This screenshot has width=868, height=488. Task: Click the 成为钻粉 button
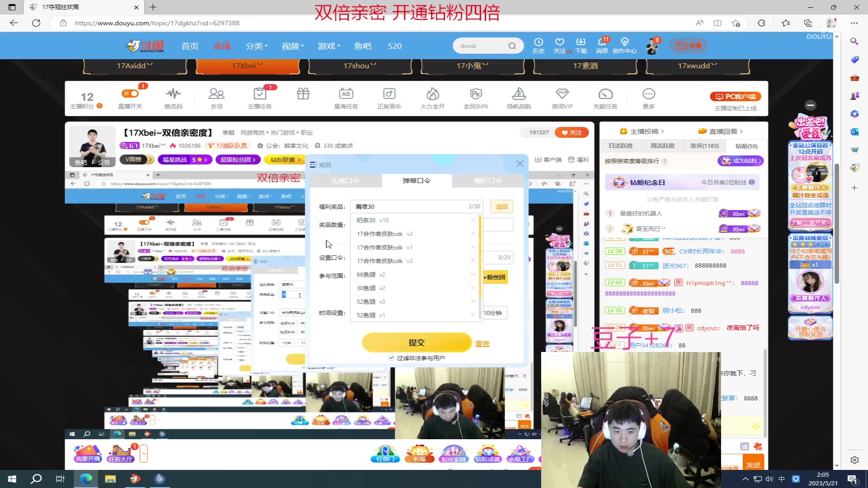tap(740, 161)
